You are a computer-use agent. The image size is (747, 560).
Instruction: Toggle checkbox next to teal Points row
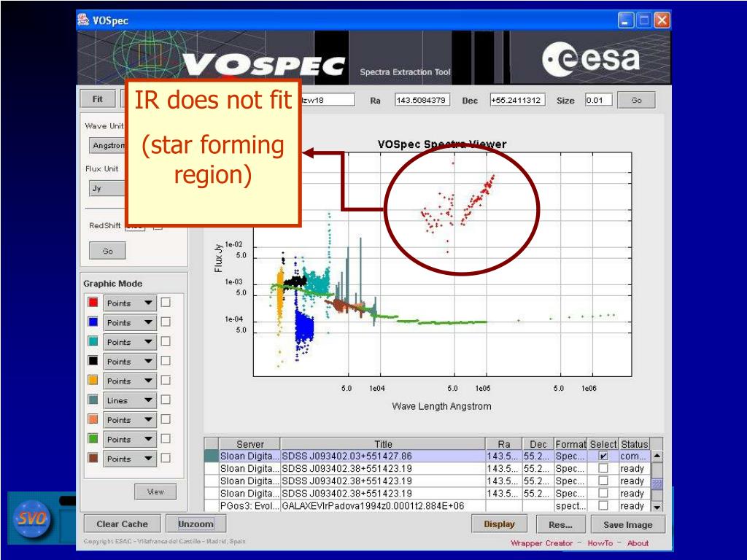coord(166,341)
